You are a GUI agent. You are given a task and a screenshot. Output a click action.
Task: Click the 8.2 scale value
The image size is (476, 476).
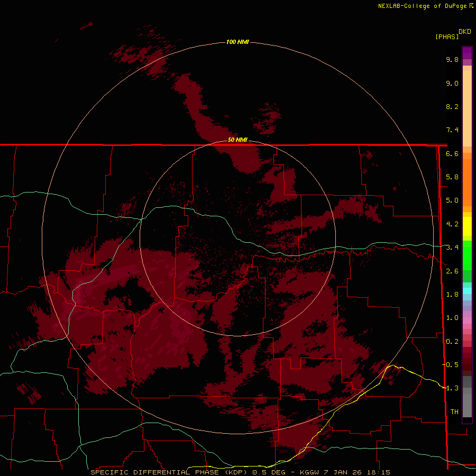pyautogui.click(x=452, y=106)
